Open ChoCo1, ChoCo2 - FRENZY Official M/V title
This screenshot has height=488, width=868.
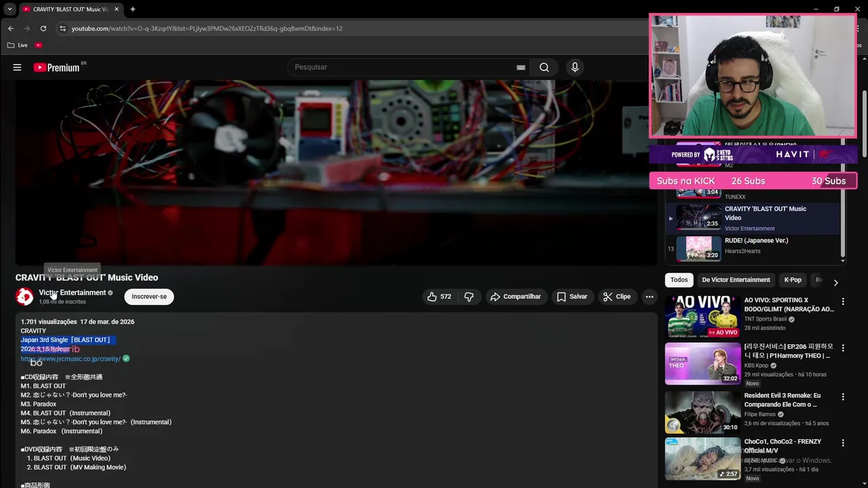783,446
